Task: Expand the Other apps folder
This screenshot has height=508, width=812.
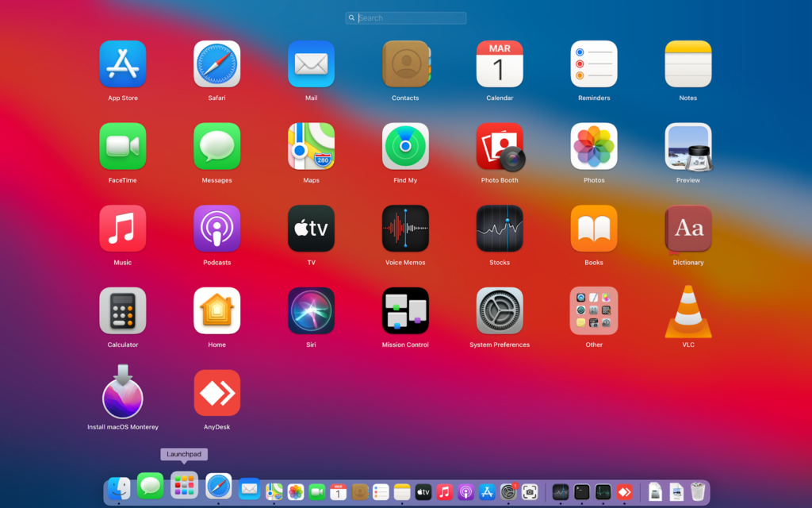Action: click(x=594, y=311)
